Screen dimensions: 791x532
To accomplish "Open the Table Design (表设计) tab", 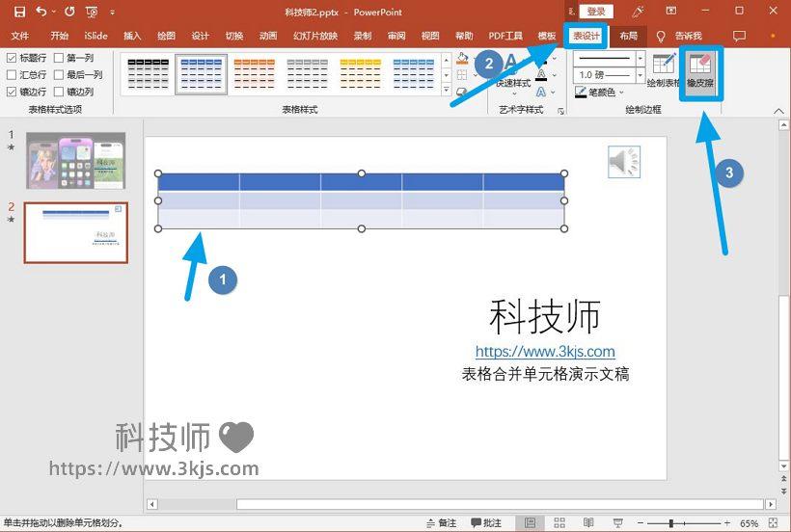I will [x=586, y=36].
